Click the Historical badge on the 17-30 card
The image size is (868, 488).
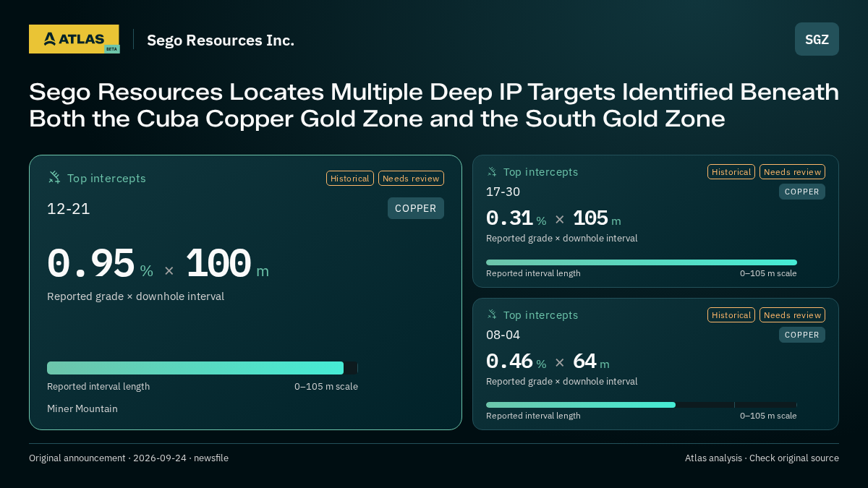(731, 172)
